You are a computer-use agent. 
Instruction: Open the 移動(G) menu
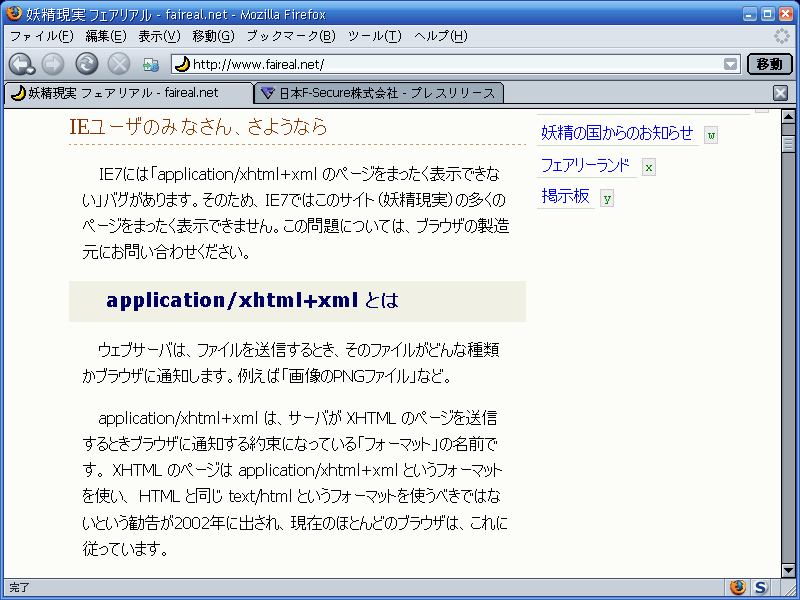pyautogui.click(x=213, y=36)
